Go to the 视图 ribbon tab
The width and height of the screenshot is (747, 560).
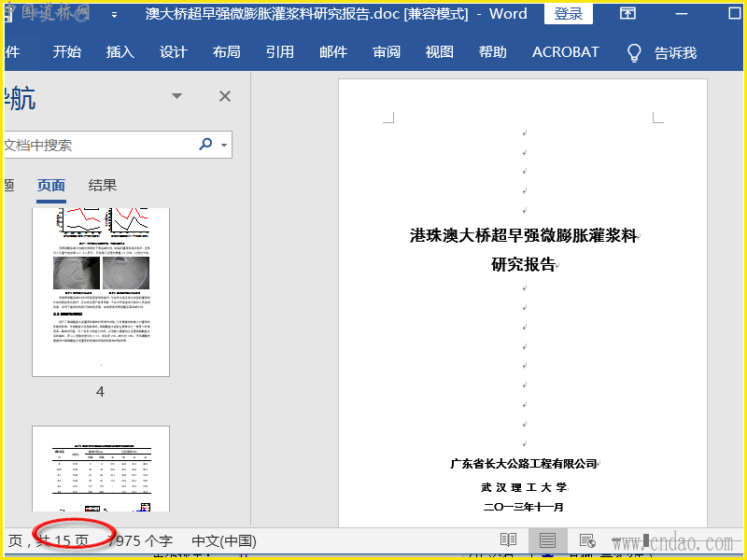click(440, 52)
